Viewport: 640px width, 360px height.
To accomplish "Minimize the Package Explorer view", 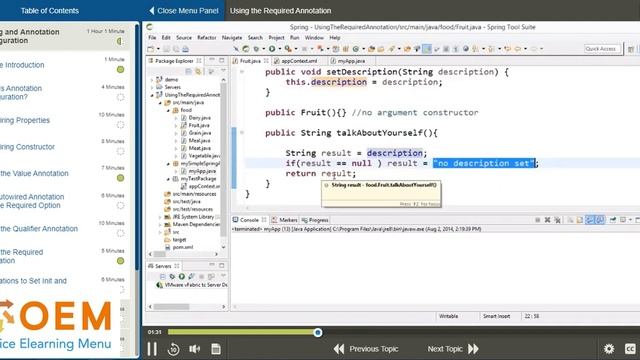I will coord(212,60).
